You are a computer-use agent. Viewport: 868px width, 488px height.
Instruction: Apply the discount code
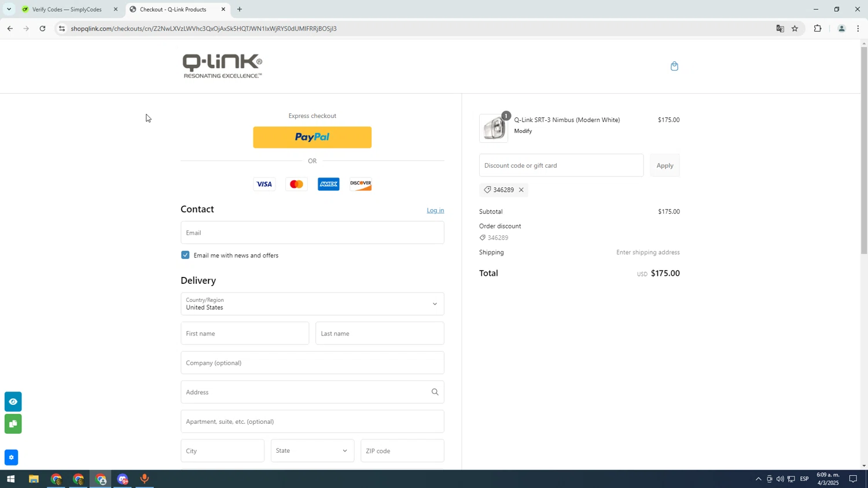click(x=664, y=165)
